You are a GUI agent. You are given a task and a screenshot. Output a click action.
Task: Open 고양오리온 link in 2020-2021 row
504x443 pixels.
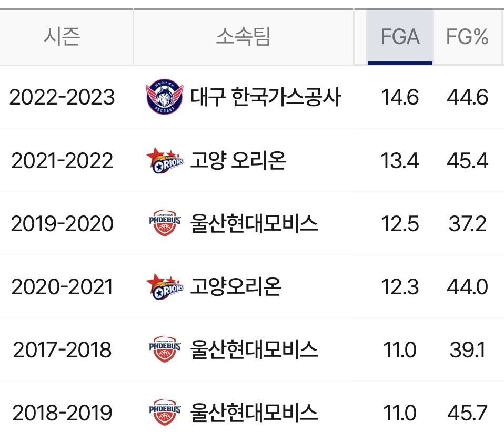[236, 286]
